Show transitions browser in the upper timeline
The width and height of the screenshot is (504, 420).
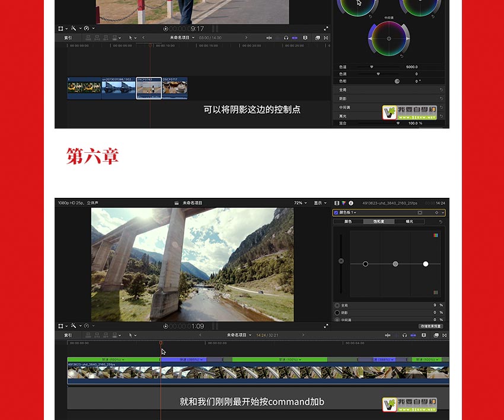tap(326, 38)
